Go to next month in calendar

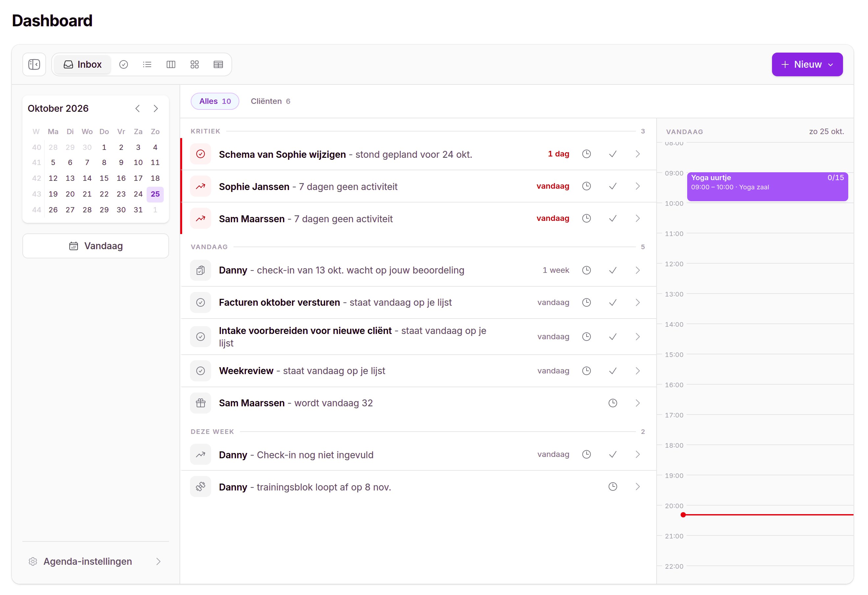pos(156,108)
